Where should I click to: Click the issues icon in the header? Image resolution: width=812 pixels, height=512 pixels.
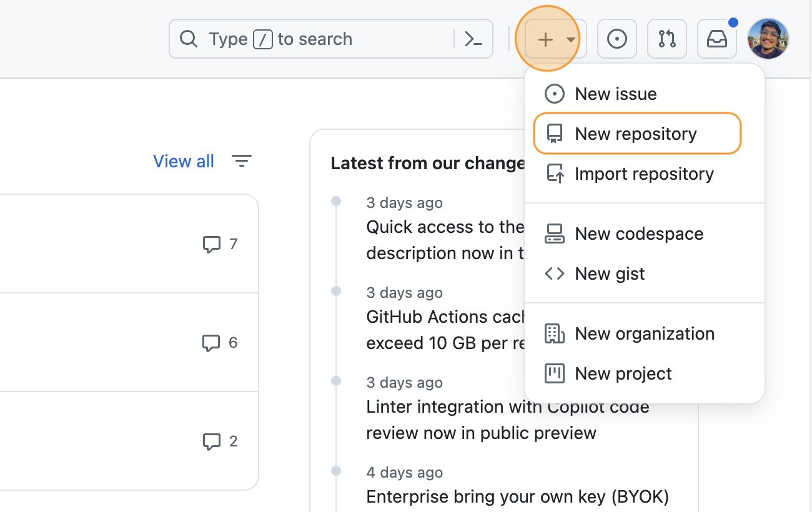[616, 38]
